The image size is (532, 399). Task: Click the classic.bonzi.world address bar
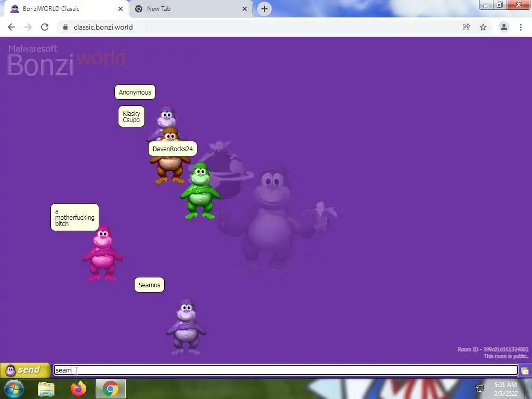pos(258,27)
